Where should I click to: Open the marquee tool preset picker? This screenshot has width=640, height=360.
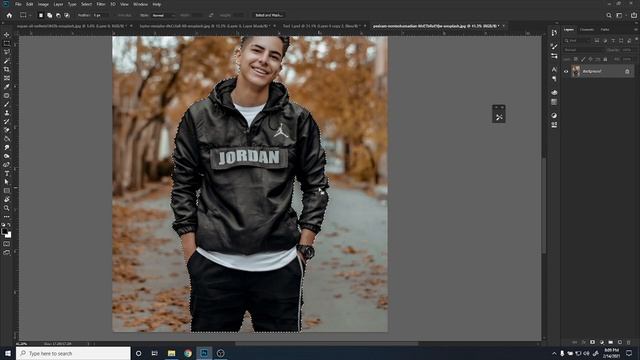pos(25,15)
